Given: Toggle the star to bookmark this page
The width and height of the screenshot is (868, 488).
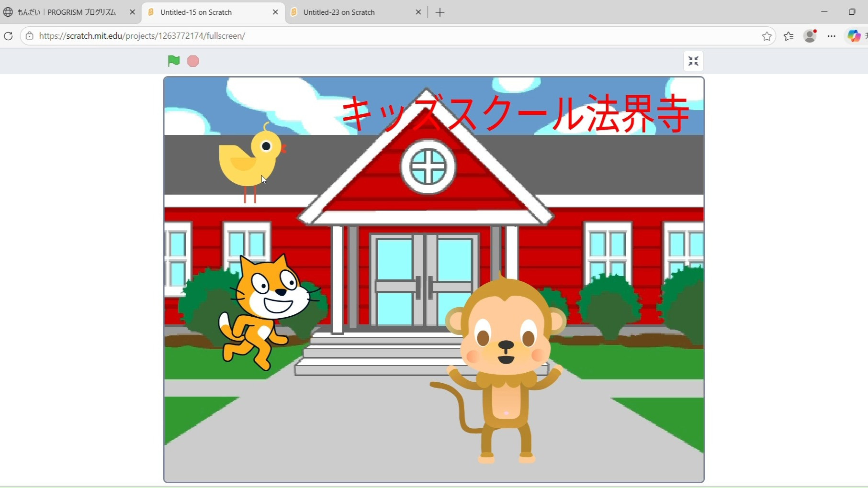Looking at the screenshot, I should pyautogui.click(x=767, y=36).
